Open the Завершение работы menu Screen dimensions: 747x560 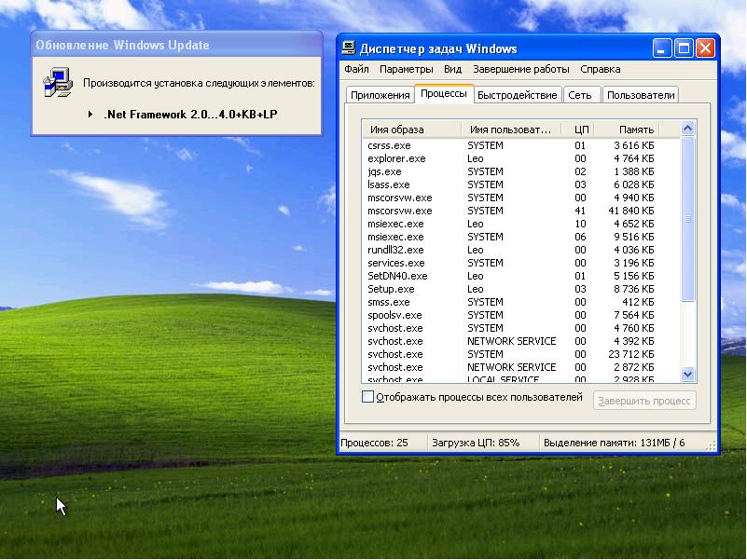(x=520, y=69)
